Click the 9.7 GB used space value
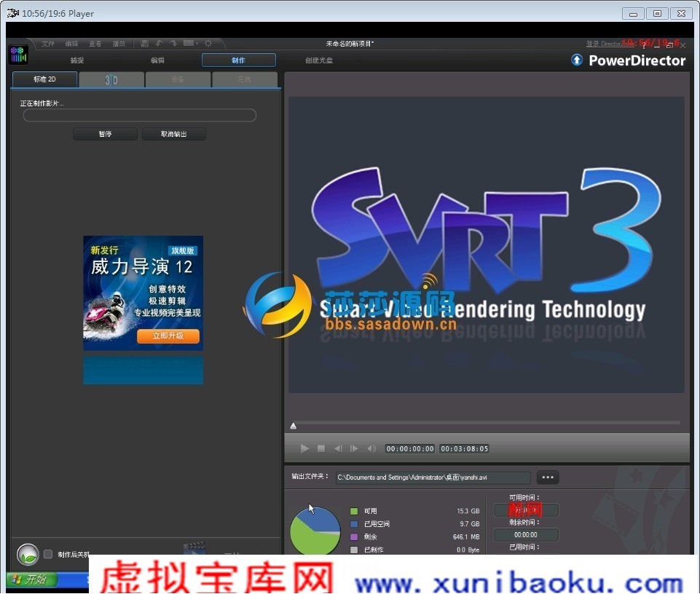This screenshot has height=610, width=700. click(470, 524)
